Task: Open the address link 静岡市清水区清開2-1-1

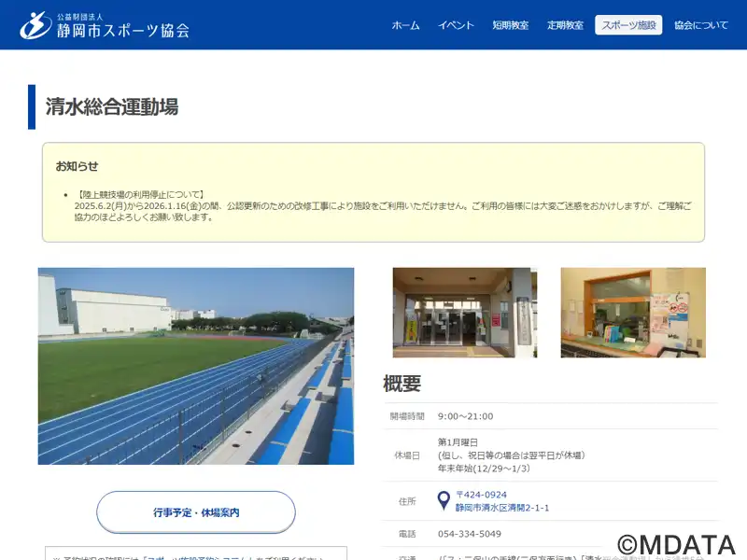Action: coord(502,508)
